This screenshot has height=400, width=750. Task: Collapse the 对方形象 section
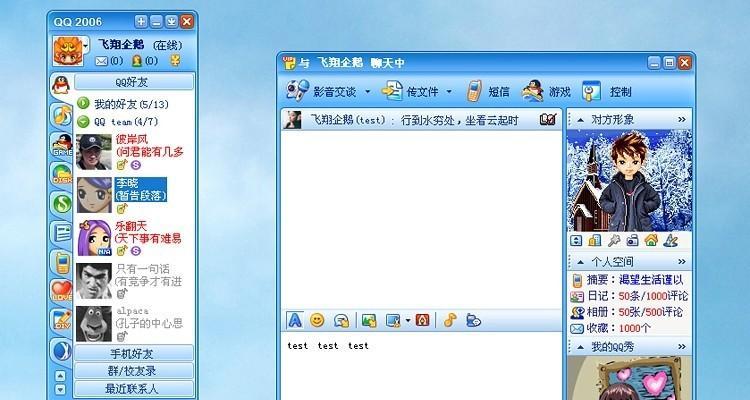[581, 120]
